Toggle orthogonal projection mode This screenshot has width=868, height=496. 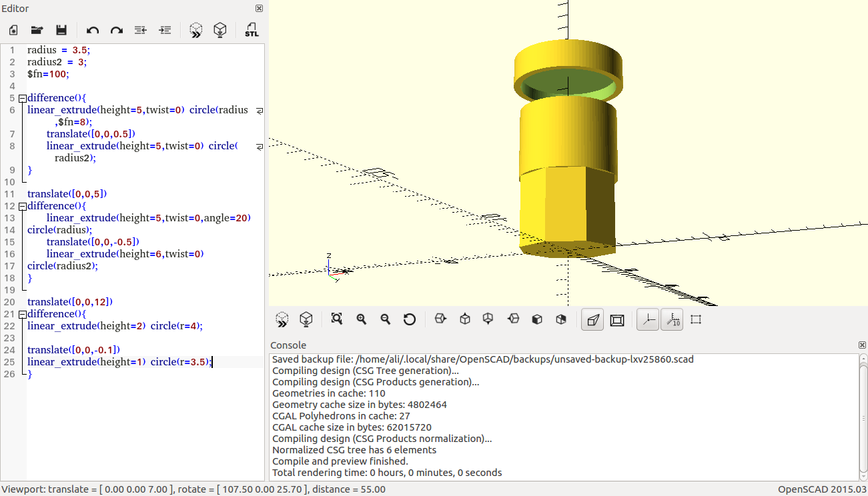tap(617, 319)
